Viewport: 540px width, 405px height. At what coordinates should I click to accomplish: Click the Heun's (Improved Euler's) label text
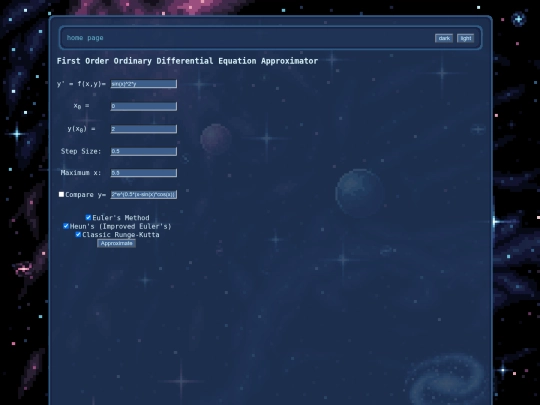point(121,226)
